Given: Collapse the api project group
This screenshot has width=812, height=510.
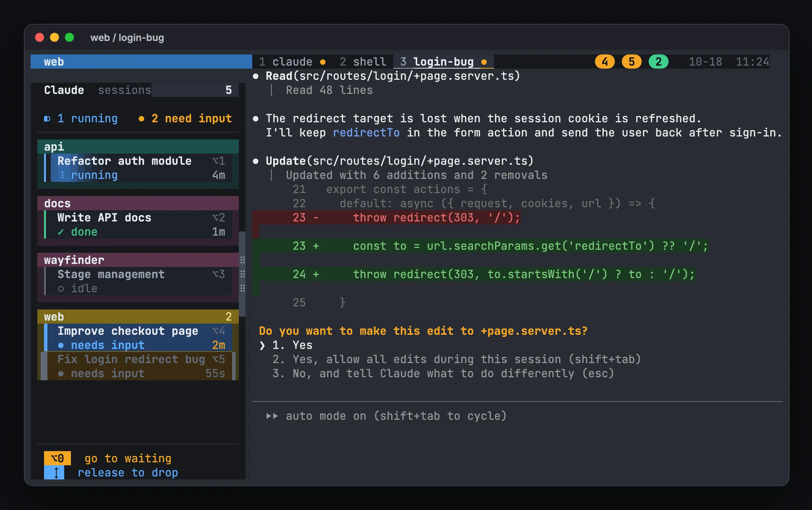Looking at the screenshot, I should click(138, 147).
